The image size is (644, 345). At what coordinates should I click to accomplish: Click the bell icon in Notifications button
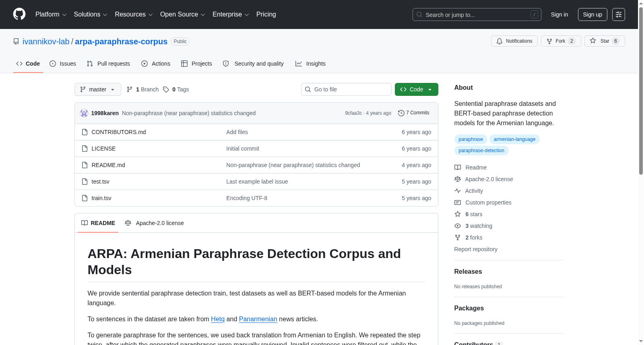coord(500,41)
